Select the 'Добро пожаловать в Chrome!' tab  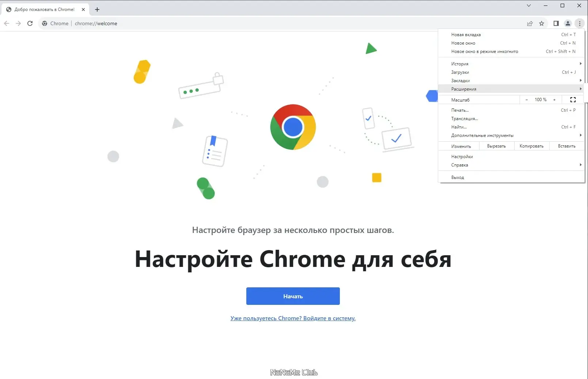45,9
